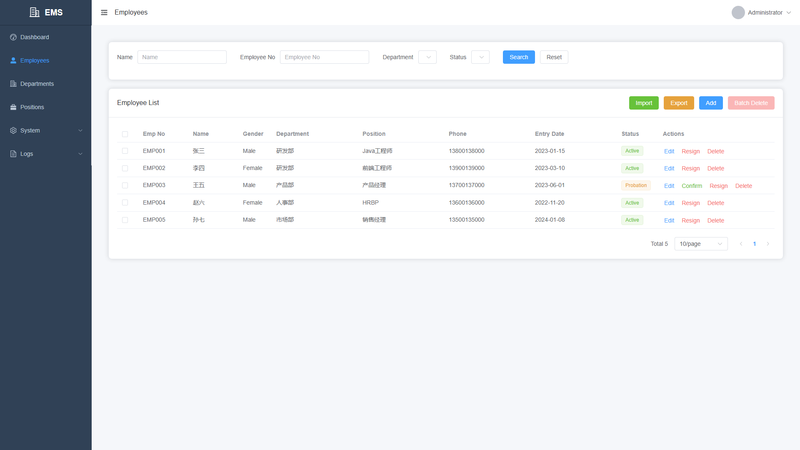Click Delete for employee EMP004
Screen dimensions: 800x450
[715, 203]
